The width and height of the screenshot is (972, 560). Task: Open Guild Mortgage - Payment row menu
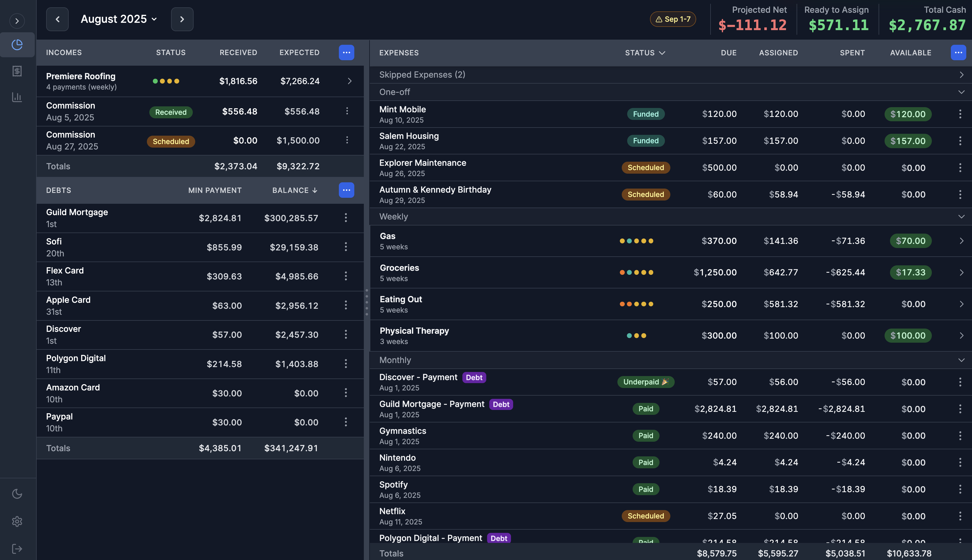(960, 409)
